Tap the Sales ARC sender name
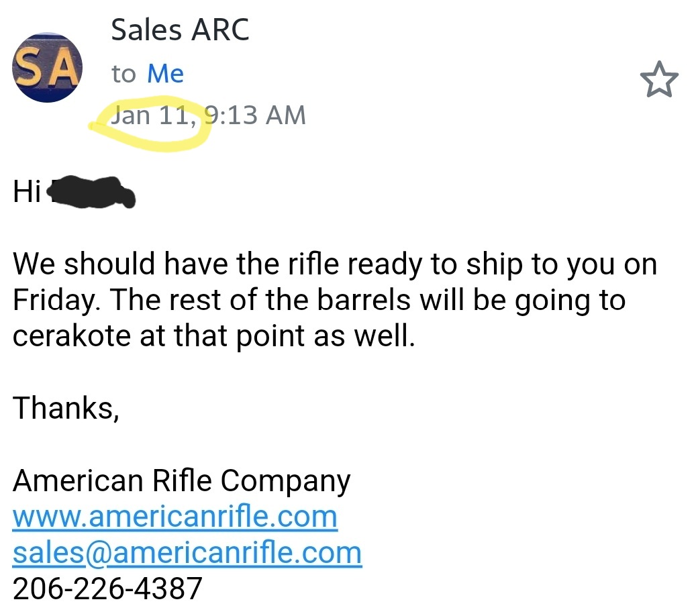694x616 pixels. pos(180,30)
